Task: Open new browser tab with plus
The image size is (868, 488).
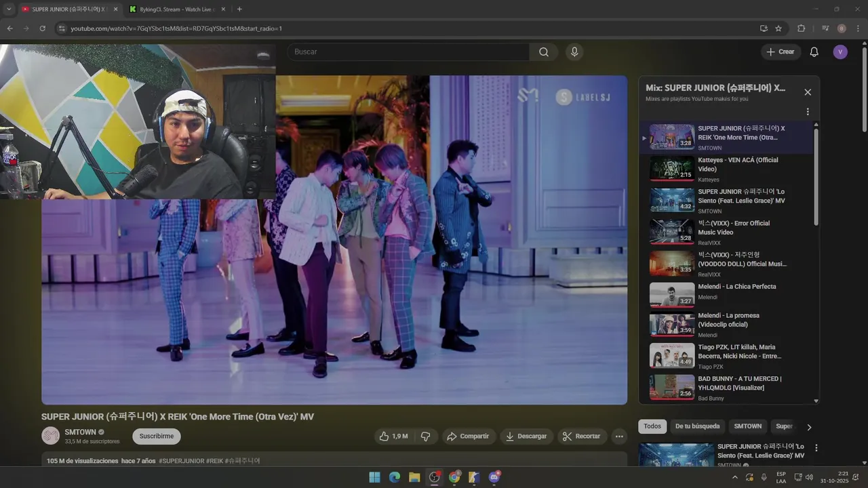Action: pyautogui.click(x=239, y=9)
